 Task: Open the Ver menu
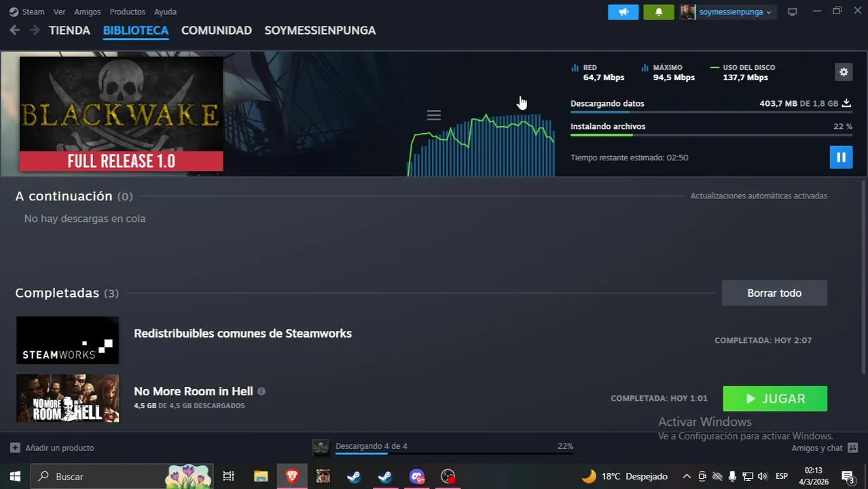pyautogui.click(x=60, y=12)
